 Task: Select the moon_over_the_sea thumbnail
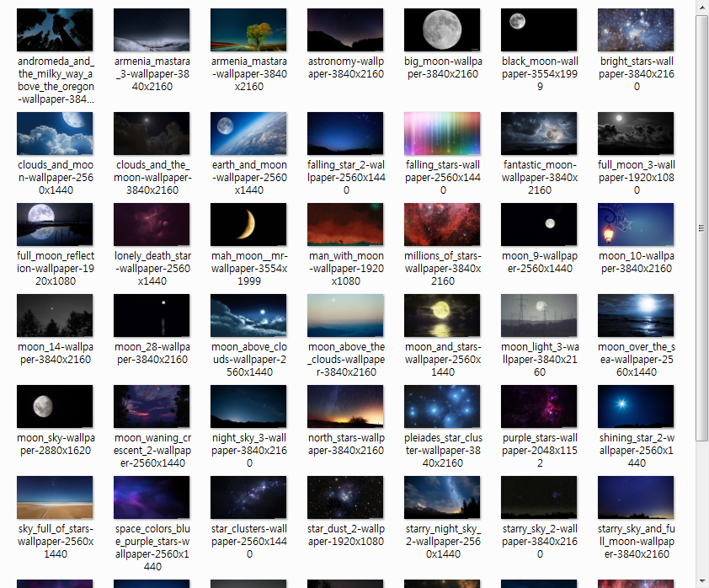click(635, 315)
